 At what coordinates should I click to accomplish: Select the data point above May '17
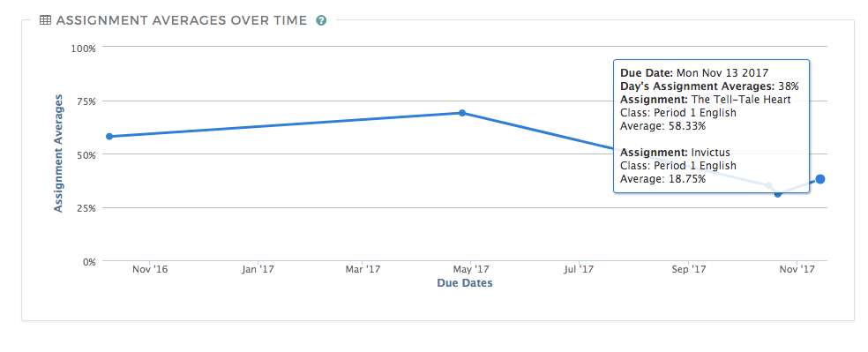(462, 113)
